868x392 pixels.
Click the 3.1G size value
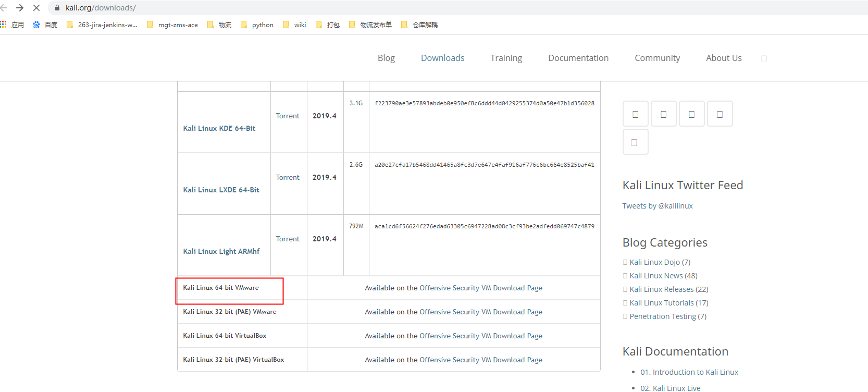(x=356, y=103)
